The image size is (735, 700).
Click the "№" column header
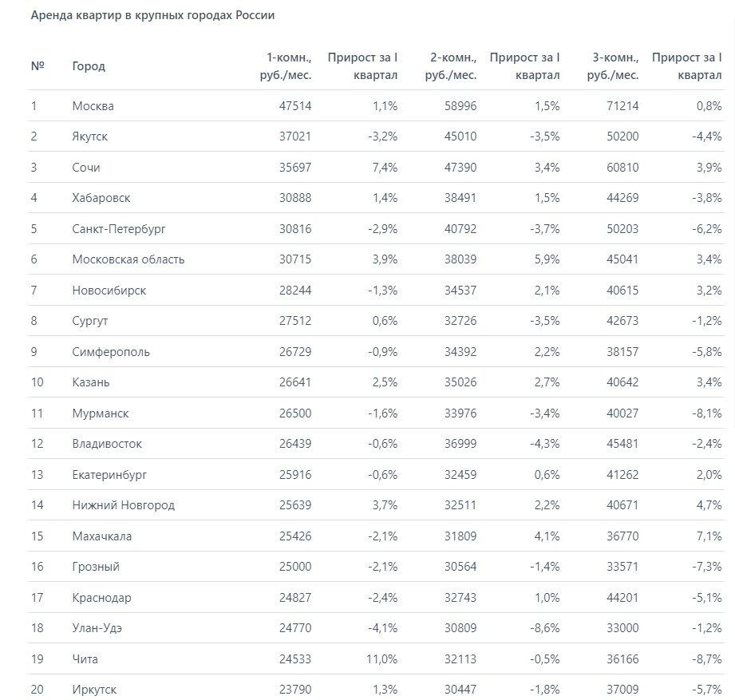point(37,66)
